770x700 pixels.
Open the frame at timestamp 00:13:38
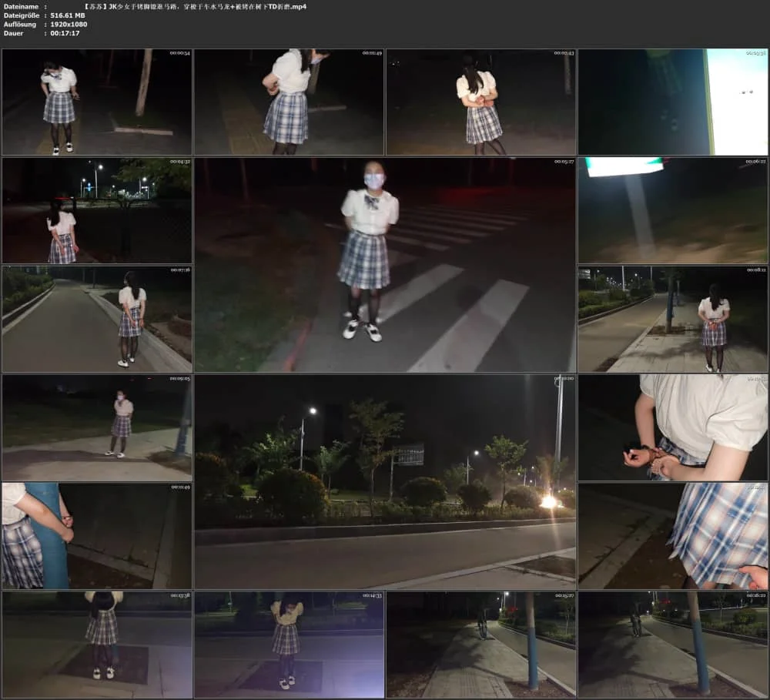[97, 645]
